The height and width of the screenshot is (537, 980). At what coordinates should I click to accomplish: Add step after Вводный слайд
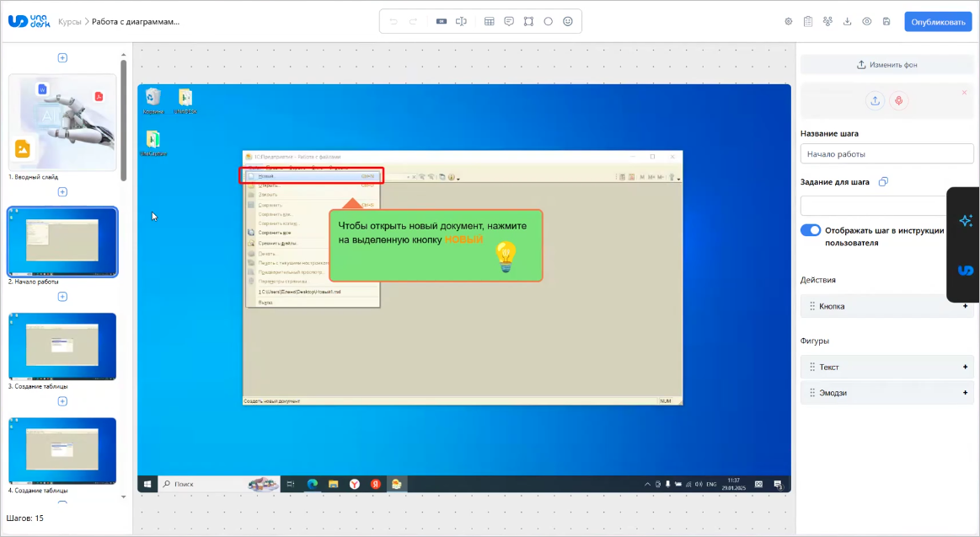tap(62, 192)
